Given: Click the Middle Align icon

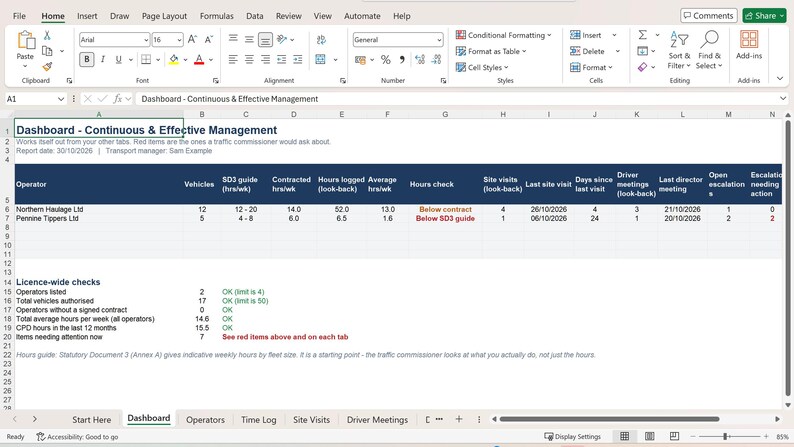Looking at the screenshot, I should click(249, 39).
